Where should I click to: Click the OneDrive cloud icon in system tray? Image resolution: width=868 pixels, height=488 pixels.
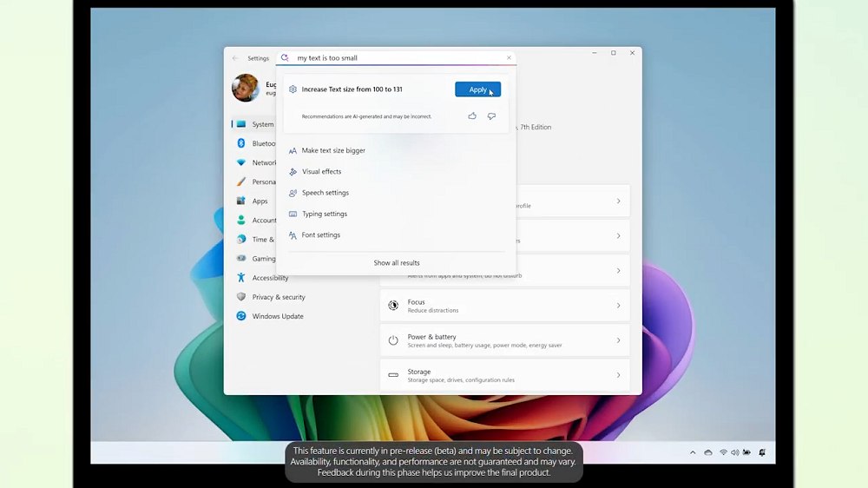coord(708,452)
